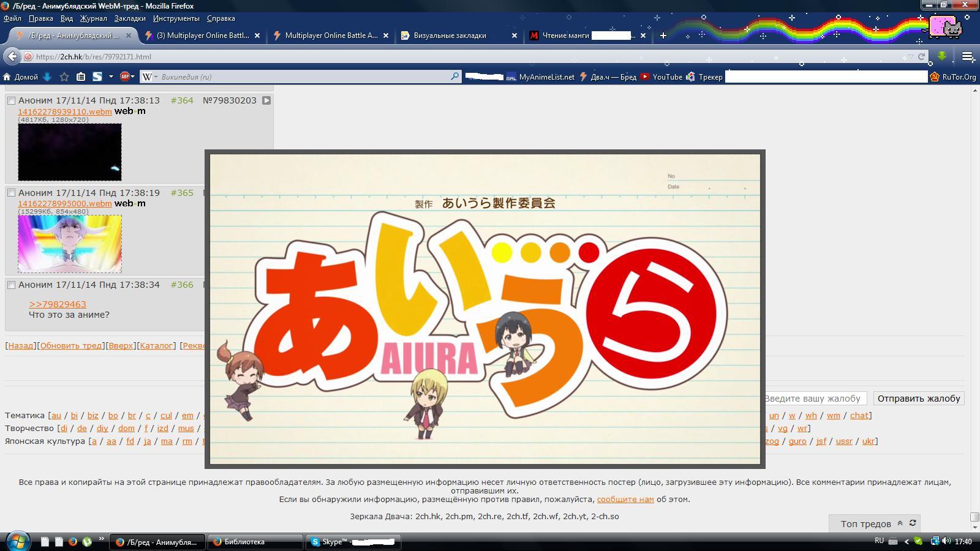980x551 pixels.
Task: Click the play icon on post #364
Action: point(266,100)
